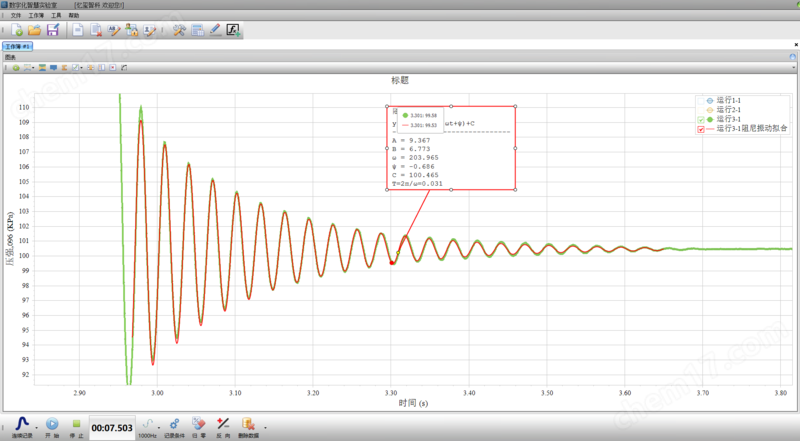Click the continuous record curve icon
Image resolution: width=800 pixels, height=441 pixels.
(21, 424)
